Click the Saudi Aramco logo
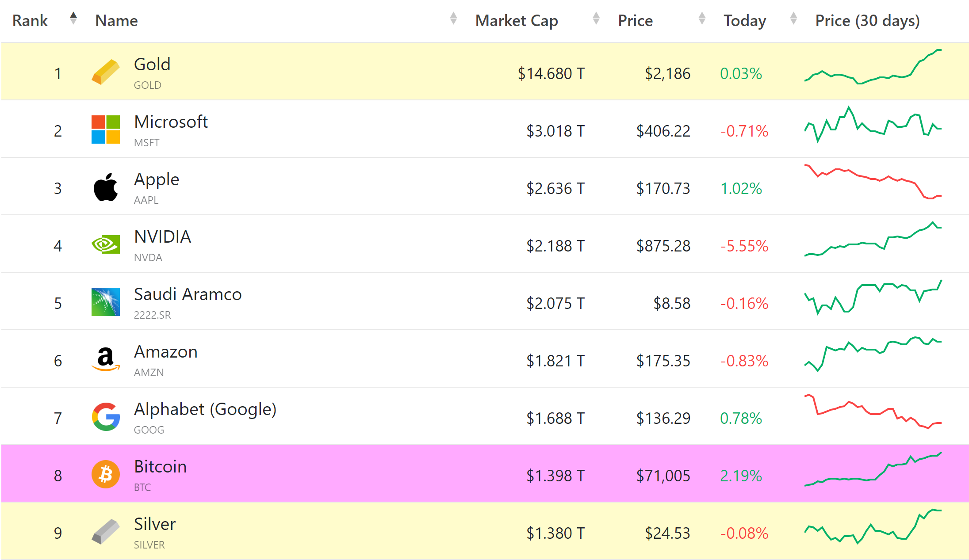 click(x=105, y=302)
